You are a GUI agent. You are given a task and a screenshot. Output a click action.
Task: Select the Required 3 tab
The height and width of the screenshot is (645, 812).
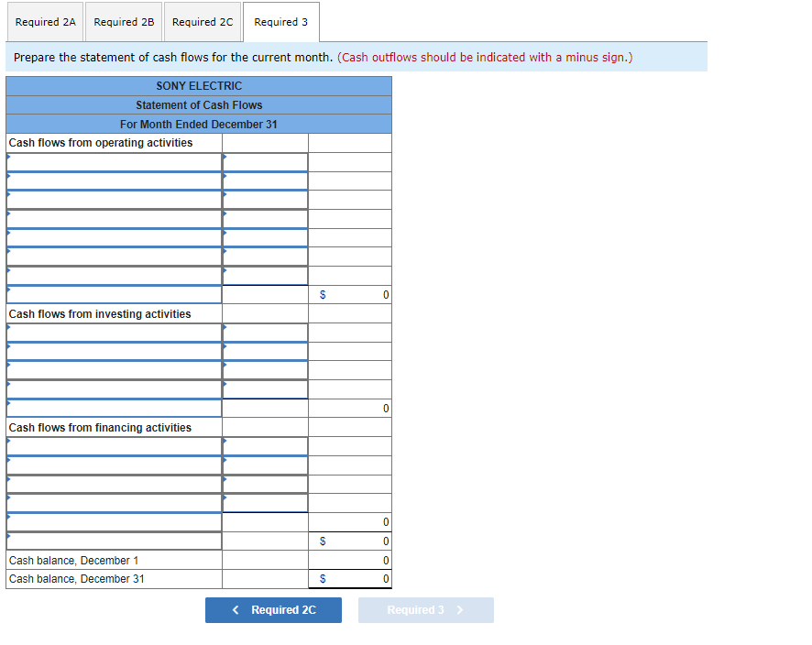281,22
